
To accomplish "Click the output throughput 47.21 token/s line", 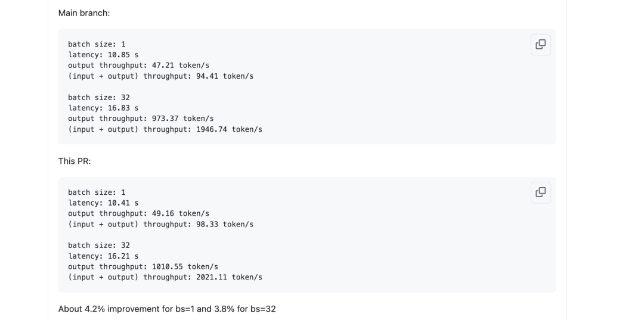I will [x=138, y=66].
